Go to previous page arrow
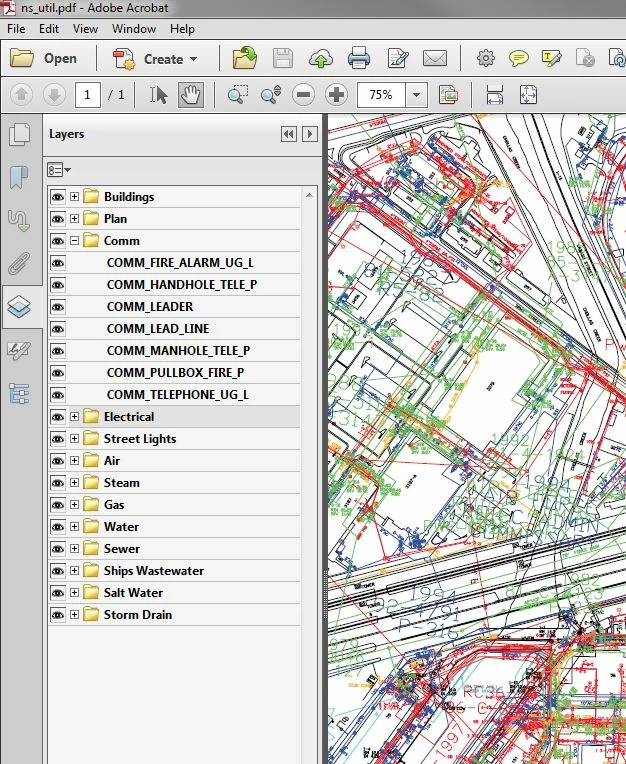 (x=21, y=95)
